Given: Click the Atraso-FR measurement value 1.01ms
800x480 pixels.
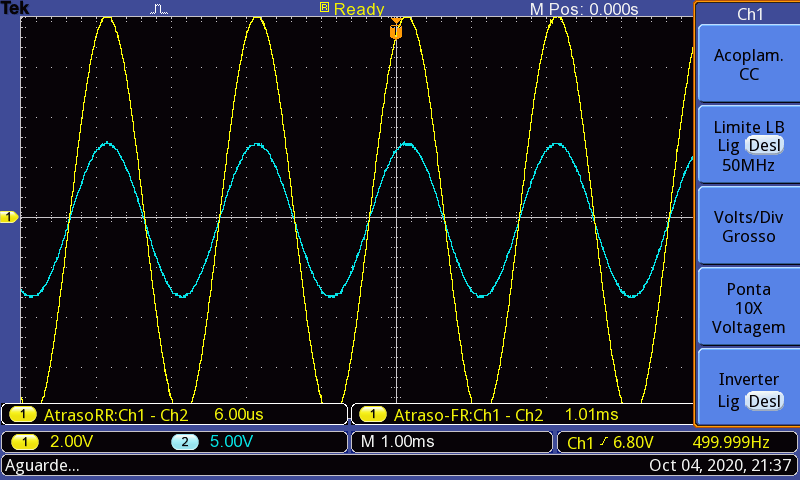Looking at the screenshot, I should coord(591,414).
